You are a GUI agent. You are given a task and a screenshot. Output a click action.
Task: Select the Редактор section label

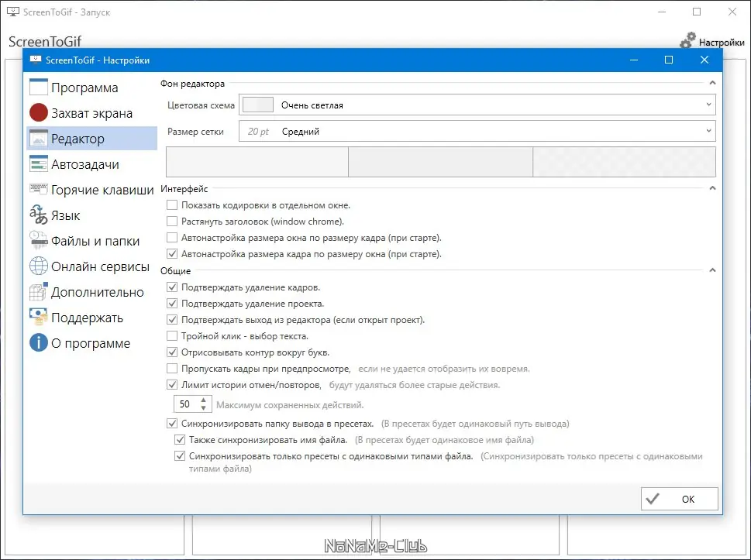[78, 139]
